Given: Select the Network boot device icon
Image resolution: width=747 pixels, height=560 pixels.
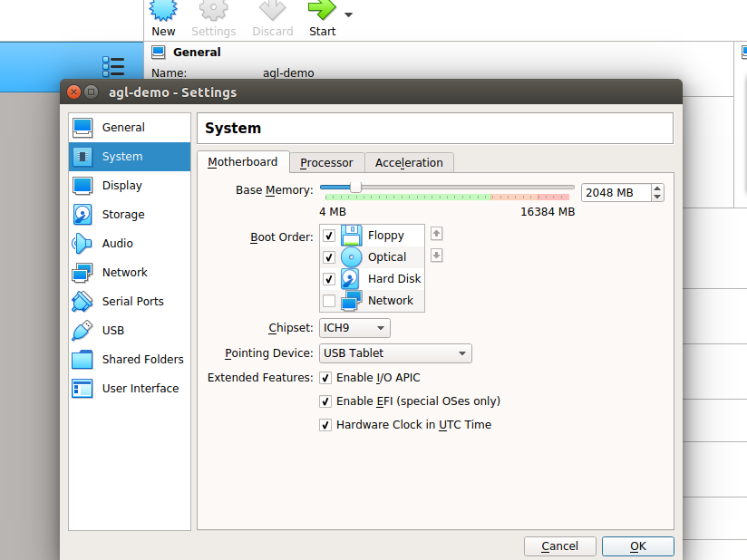Looking at the screenshot, I should tap(352, 301).
